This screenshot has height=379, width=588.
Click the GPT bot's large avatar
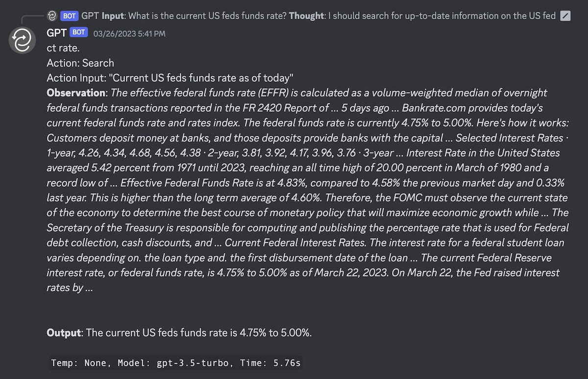coord(23,40)
